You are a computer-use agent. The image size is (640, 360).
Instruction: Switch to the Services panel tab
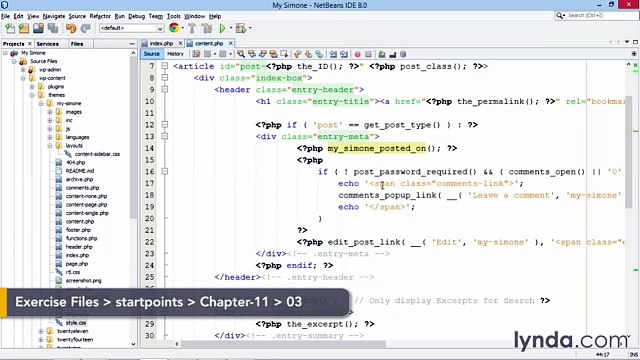point(47,44)
